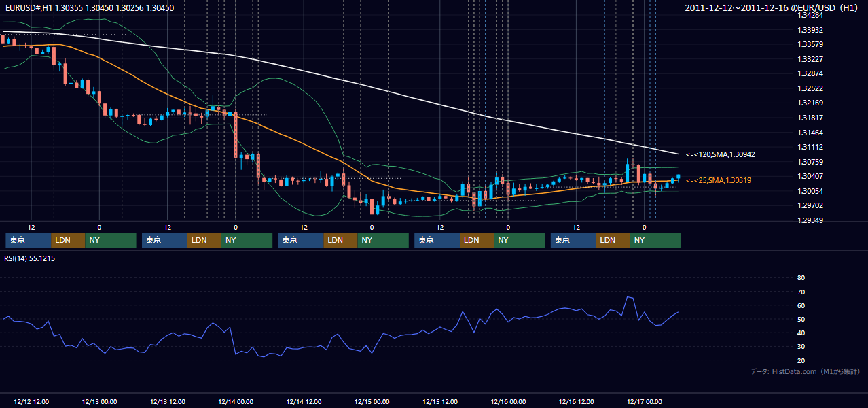Click RSI scale label 60

(x=801, y=305)
